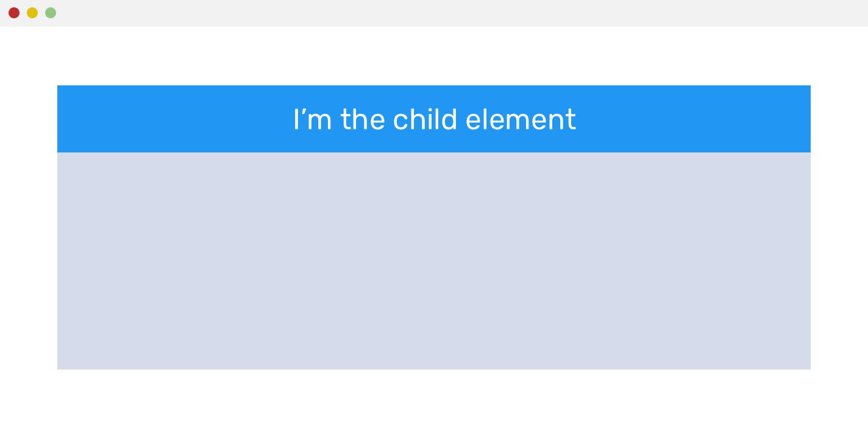868x439 pixels.
Task: Click the white margin right of the gray container
Action: coord(839,244)
